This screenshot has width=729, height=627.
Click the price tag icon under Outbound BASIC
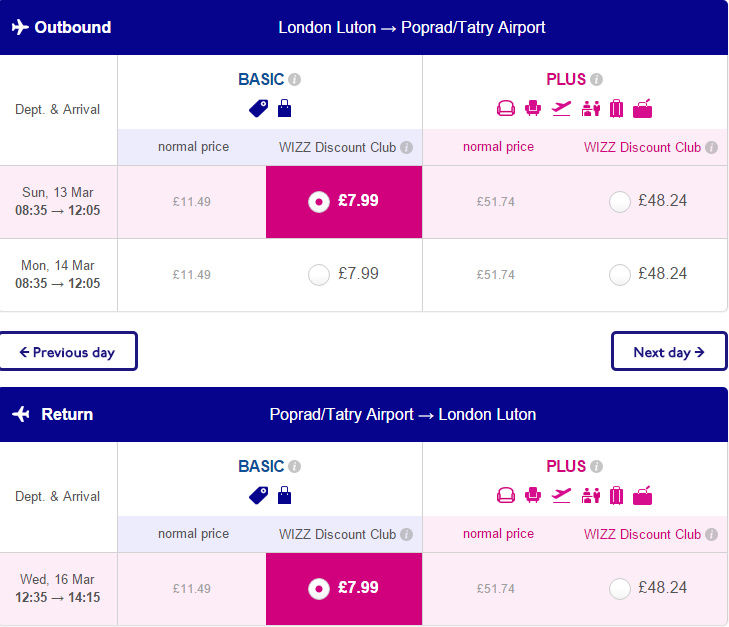click(258, 108)
